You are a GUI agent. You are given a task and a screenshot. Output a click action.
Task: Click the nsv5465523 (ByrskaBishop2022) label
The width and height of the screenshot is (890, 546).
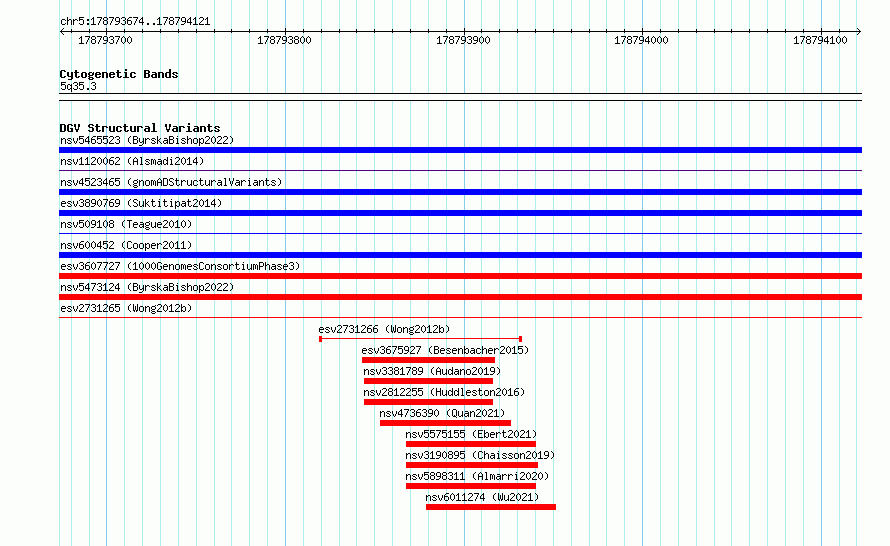pos(147,140)
